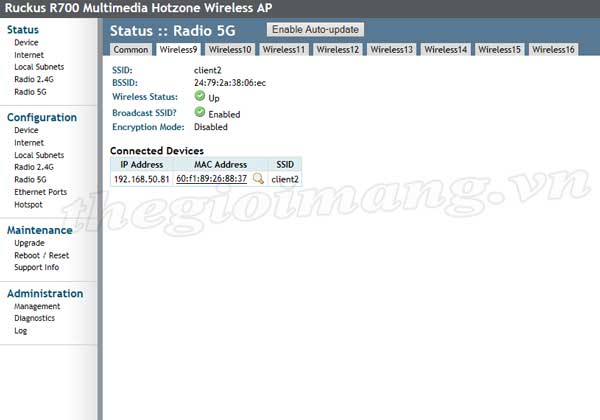Open Reboot / Reset page
The image size is (600, 420).
[41, 256]
